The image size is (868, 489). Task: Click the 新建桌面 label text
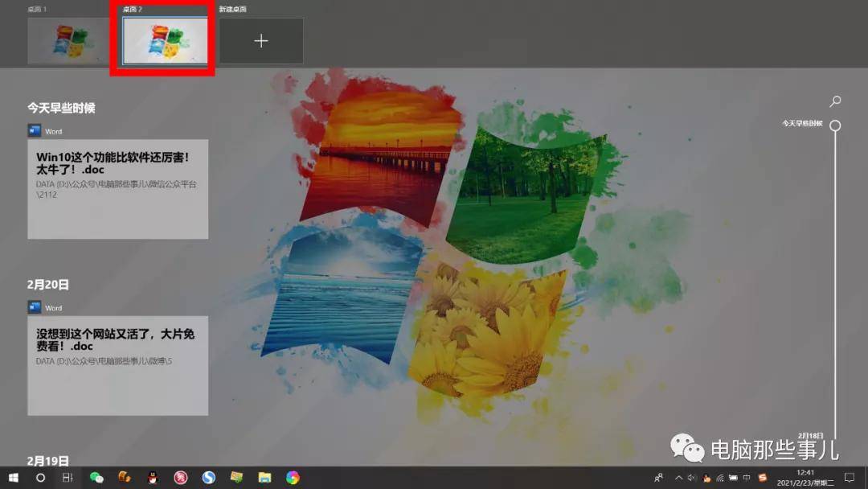[233, 10]
